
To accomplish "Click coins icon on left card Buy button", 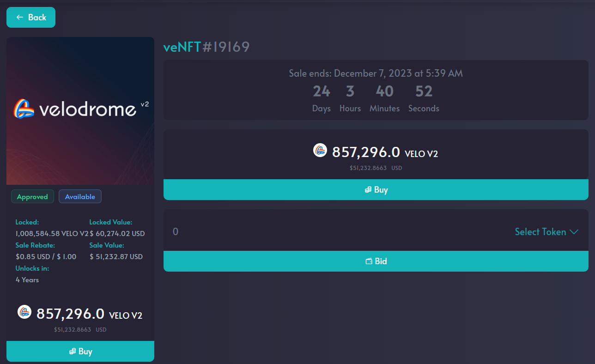I will (73, 352).
